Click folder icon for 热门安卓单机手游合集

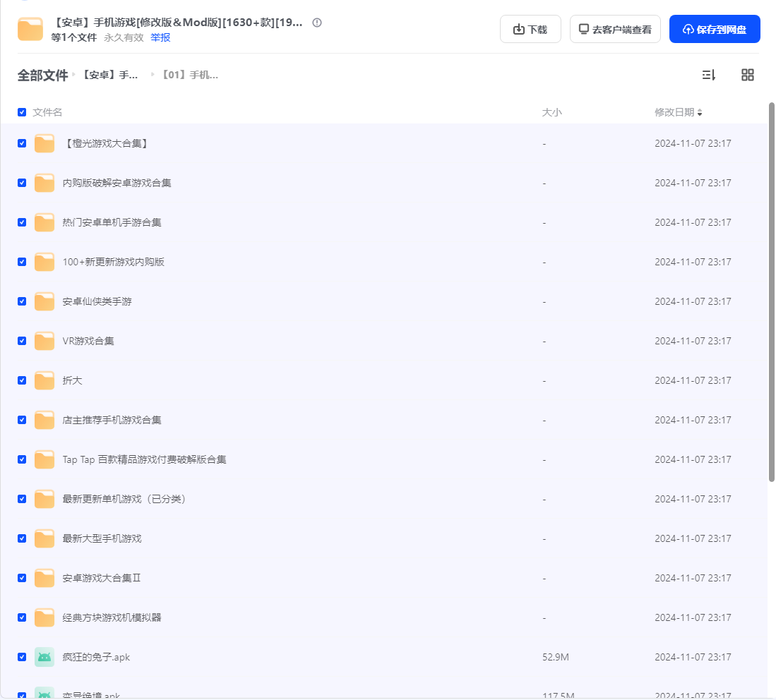pos(44,222)
